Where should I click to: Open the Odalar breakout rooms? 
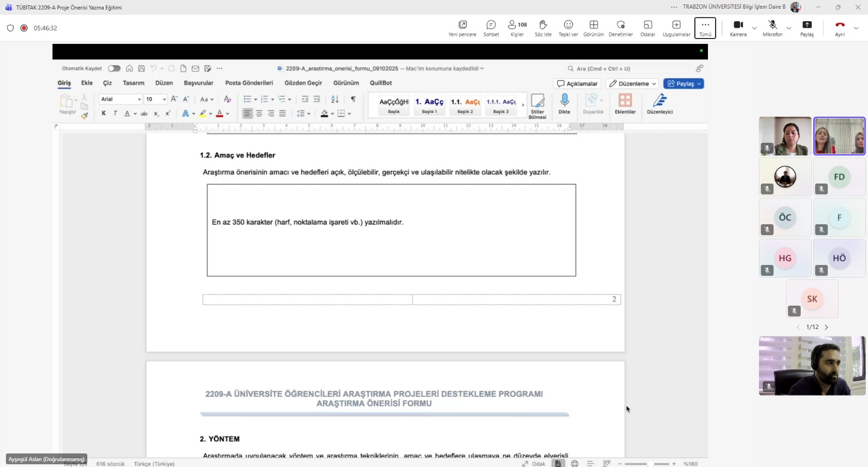tap(648, 28)
